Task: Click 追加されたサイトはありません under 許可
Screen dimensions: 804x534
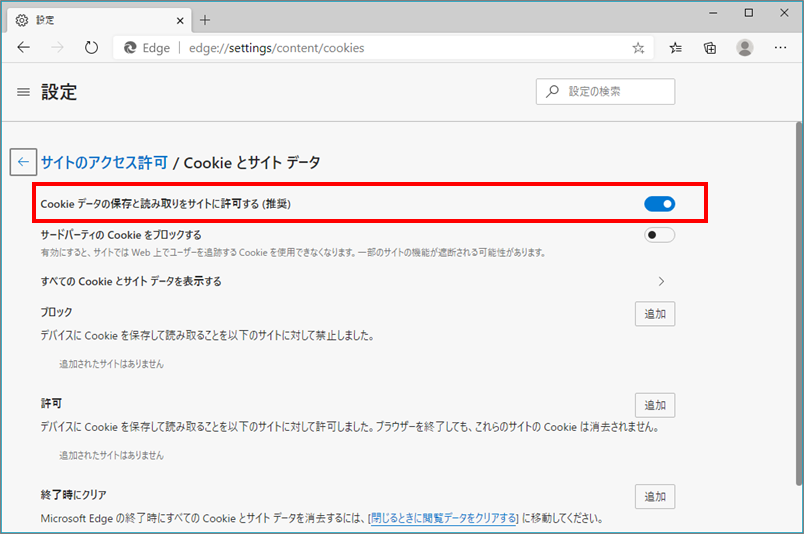Action: (111, 455)
